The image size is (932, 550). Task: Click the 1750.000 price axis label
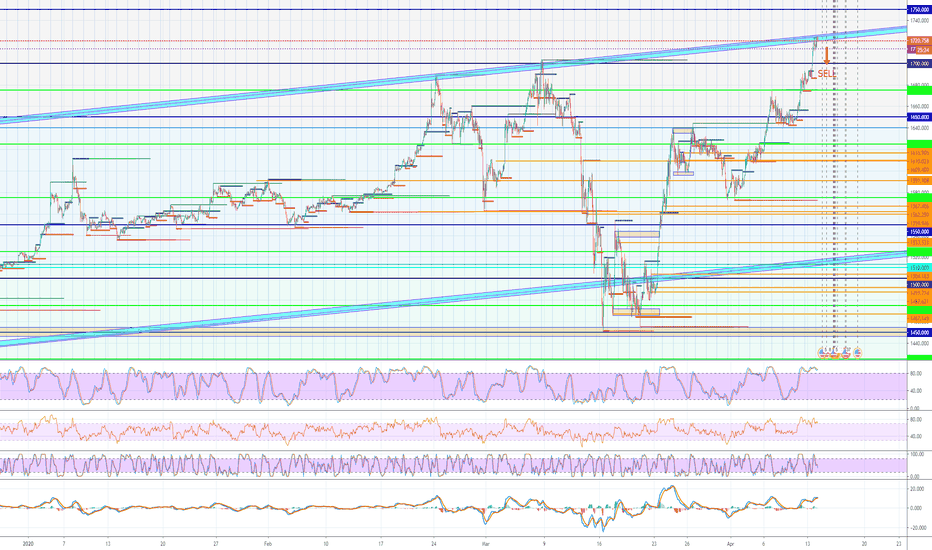[x=920, y=10]
